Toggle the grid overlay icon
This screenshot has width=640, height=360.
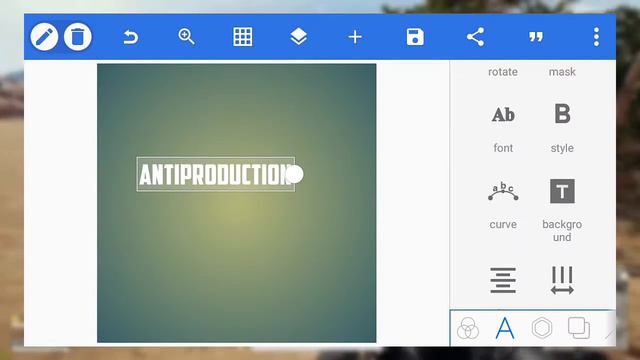[242, 37]
